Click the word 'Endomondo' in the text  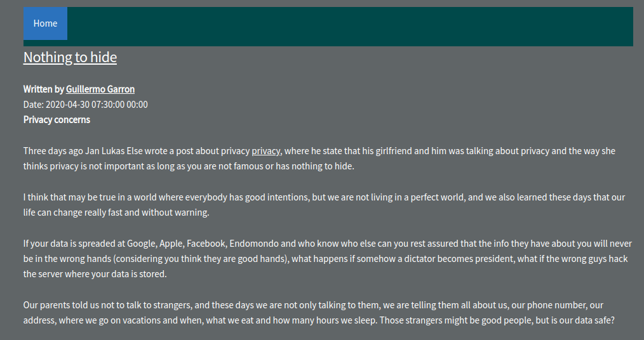tap(254, 244)
